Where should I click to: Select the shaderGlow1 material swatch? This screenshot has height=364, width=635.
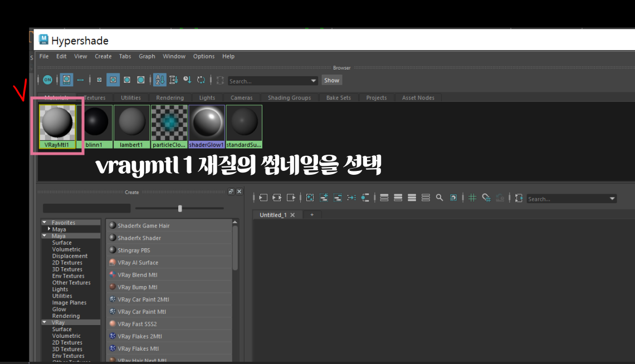click(207, 126)
